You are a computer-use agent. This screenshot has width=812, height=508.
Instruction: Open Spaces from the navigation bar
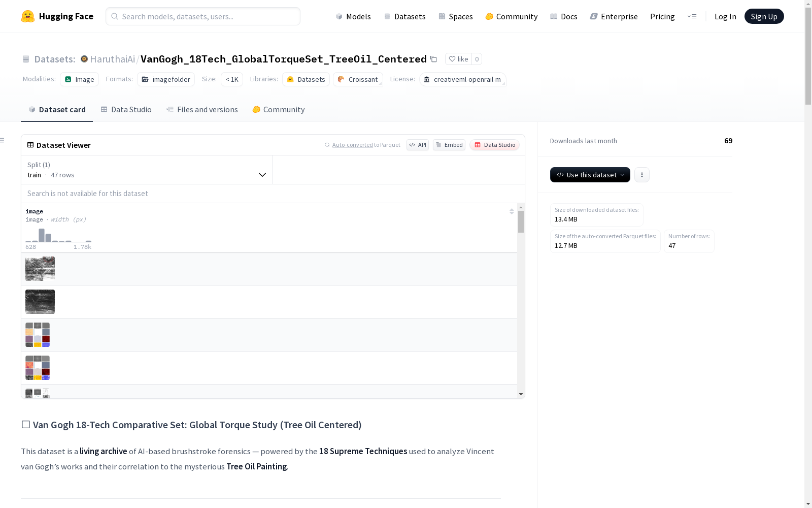click(x=456, y=16)
